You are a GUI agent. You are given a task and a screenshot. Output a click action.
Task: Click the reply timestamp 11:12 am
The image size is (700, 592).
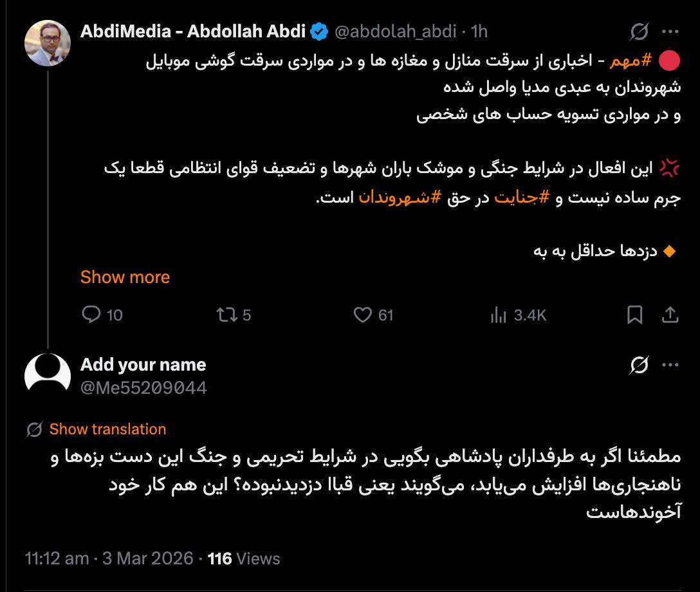pyautogui.click(x=57, y=558)
